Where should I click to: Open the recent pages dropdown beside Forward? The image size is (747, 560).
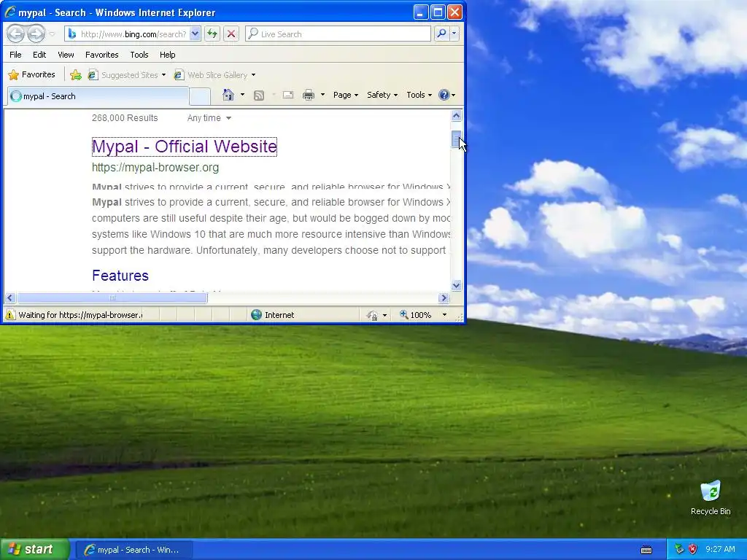(x=52, y=34)
